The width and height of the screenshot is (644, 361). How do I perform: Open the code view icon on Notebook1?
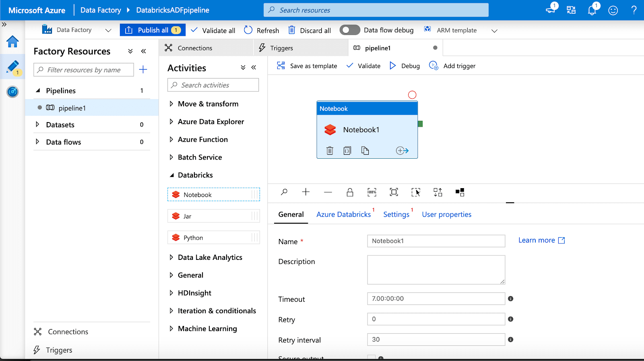(347, 151)
